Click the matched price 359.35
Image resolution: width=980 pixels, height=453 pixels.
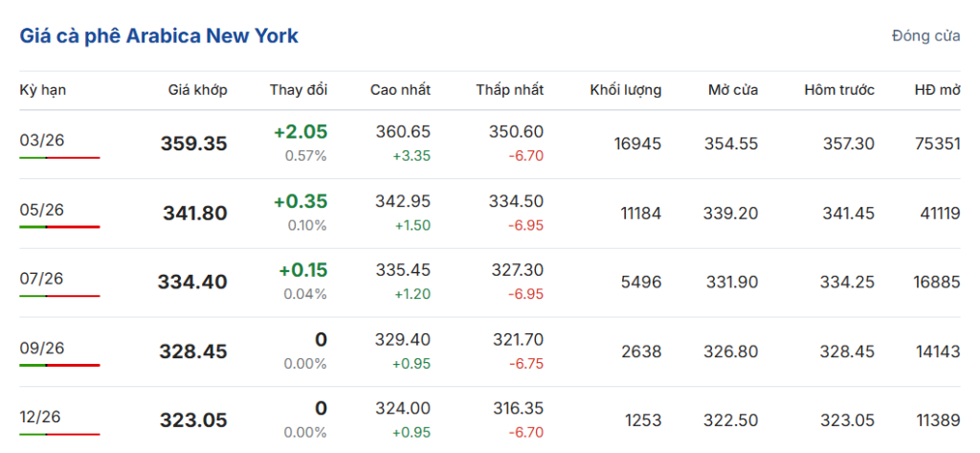pos(193,144)
